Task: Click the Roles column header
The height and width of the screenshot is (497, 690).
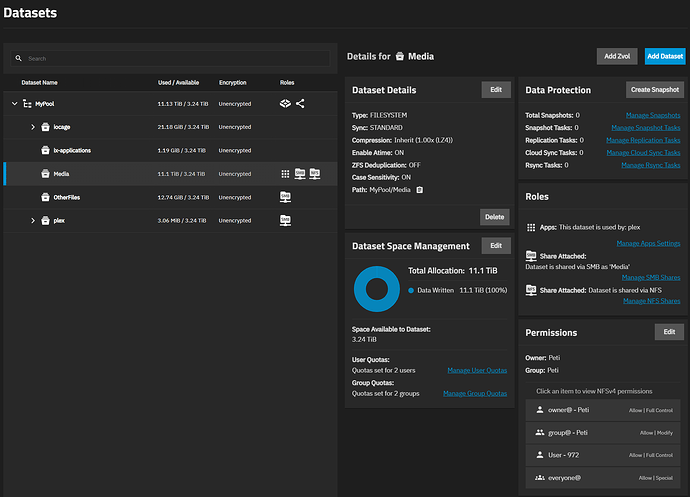Action: (287, 83)
